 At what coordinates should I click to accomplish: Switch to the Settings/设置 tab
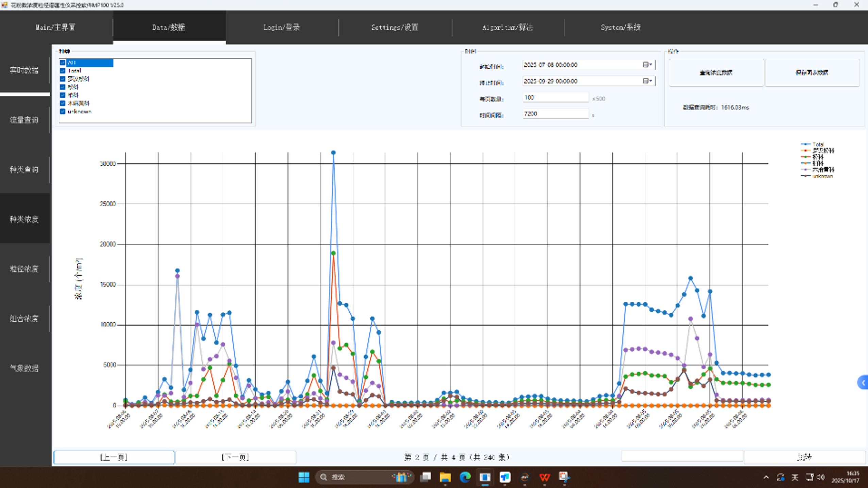(395, 27)
